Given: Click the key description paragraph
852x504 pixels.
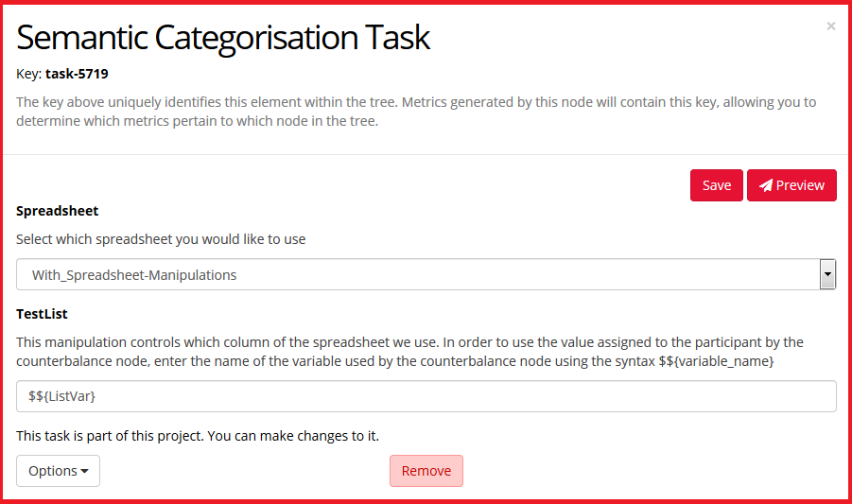Looking at the screenshot, I should pos(416,112).
